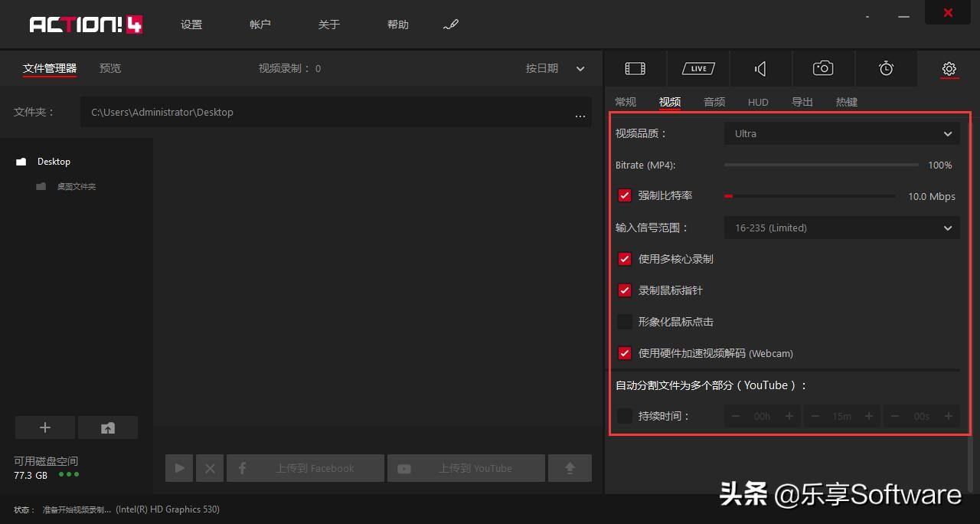Open the 设置 menu

tap(191, 25)
